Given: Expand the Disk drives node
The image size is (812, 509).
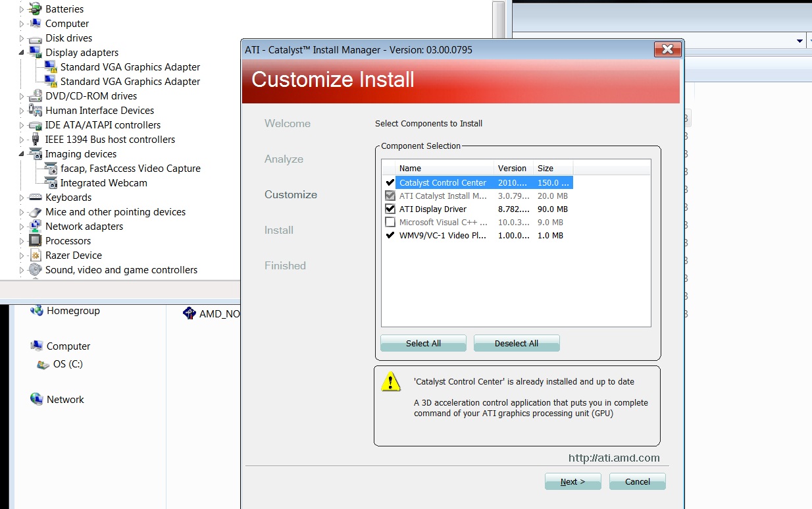Looking at the screenshot, I should click(22, 38).
